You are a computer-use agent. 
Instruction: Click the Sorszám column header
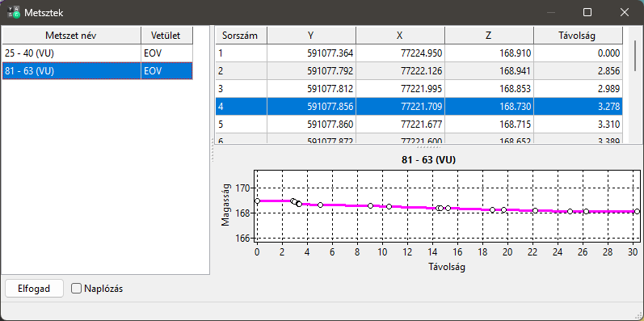pyautogui.click(x=242, y=36)
